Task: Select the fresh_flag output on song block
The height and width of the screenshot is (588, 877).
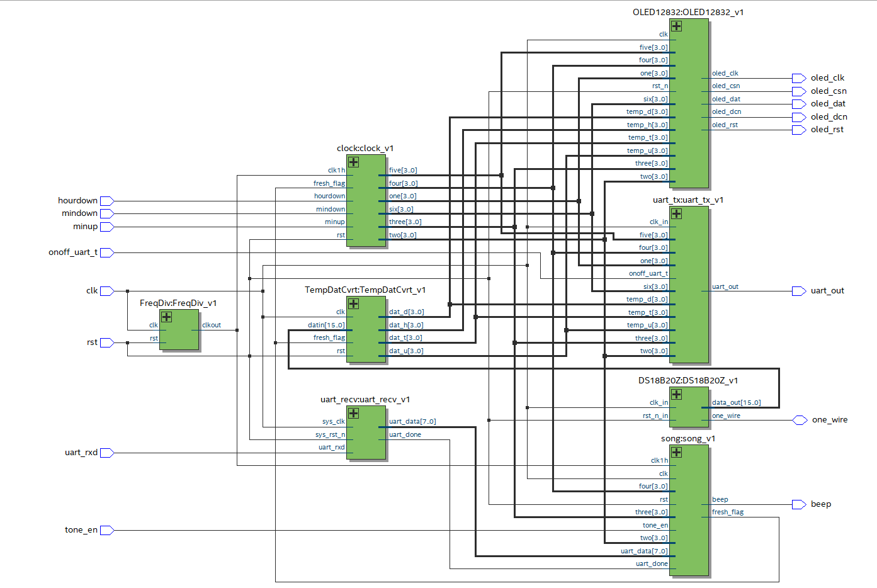Action: click(728, 512)
